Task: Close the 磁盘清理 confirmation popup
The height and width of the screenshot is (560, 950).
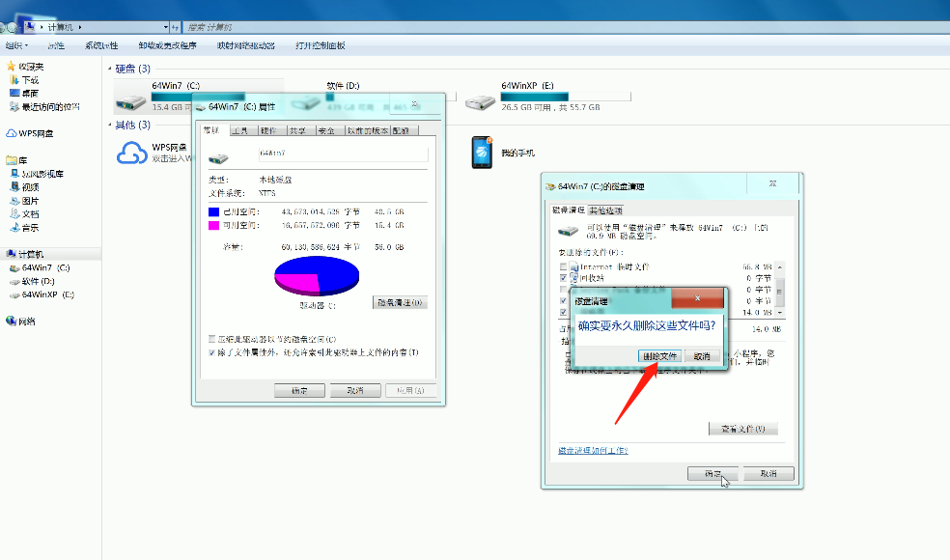Action: 697,297
